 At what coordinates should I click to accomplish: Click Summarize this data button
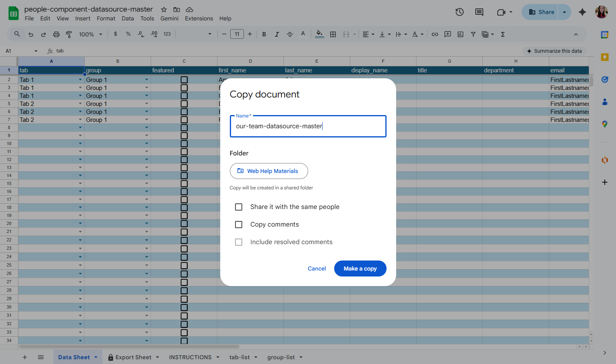pos(554,51)
